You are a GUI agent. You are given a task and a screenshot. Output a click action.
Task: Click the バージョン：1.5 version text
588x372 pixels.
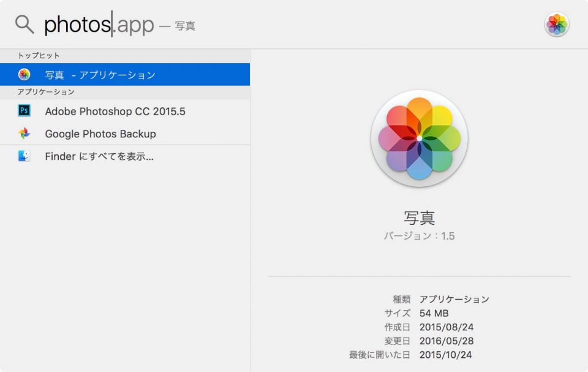[419, 236]
